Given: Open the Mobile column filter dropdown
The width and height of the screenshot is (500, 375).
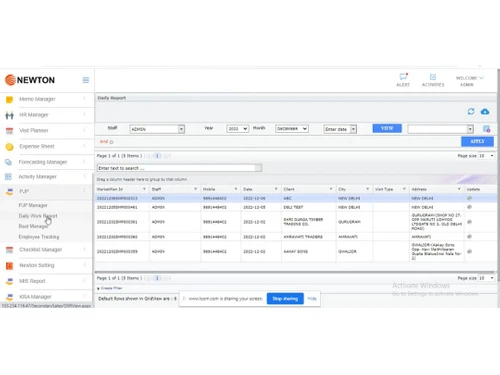Looking at the screenshot, I should click(x=236, y=189).
